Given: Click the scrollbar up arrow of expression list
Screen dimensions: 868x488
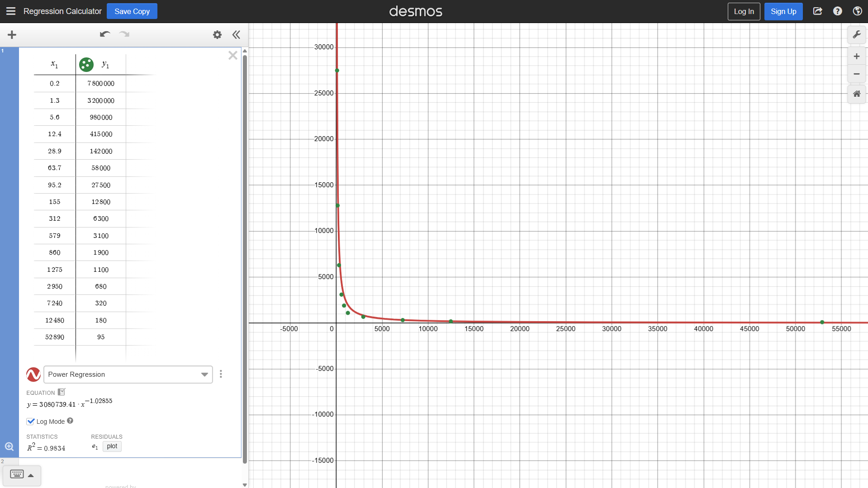Looking at the screenshot, I should tap(245, 51).
